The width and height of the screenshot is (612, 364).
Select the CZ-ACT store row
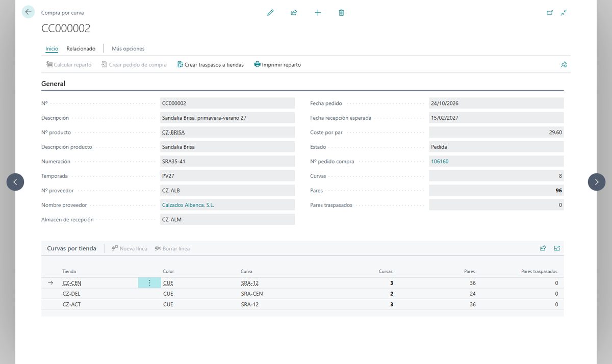(x=302, y=304)
